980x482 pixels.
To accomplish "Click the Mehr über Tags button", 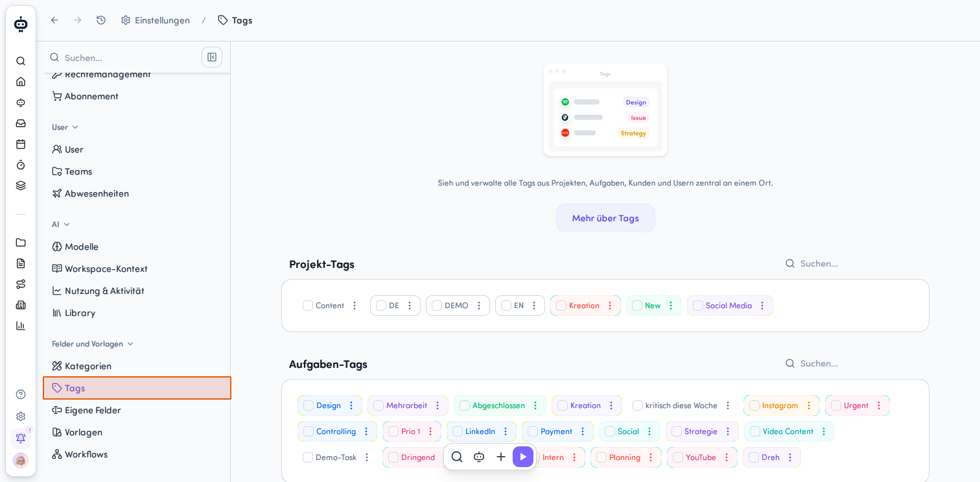I will pyautogui.click(x=605, y=218).
